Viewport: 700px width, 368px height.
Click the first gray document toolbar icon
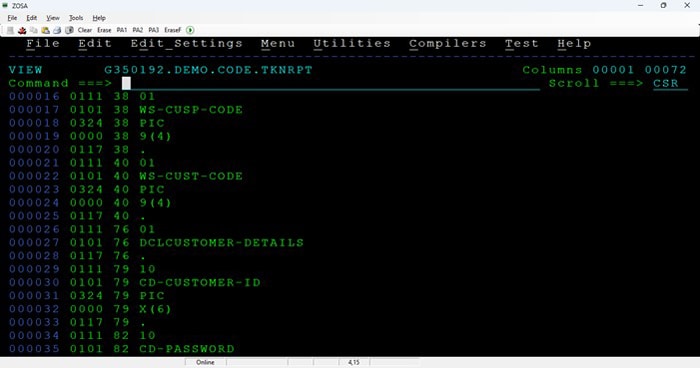10,30
